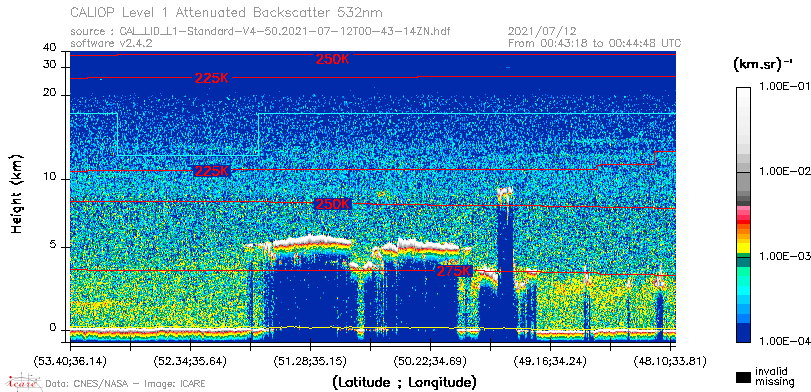The width and height of the screenshot is (811, 392).
Task: Click the "0" height axis tick label
Action: pos(52,327)
